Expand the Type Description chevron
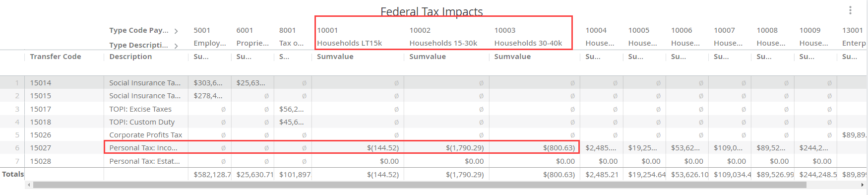Viewport: 868px width, 195px height. point(176,46)
